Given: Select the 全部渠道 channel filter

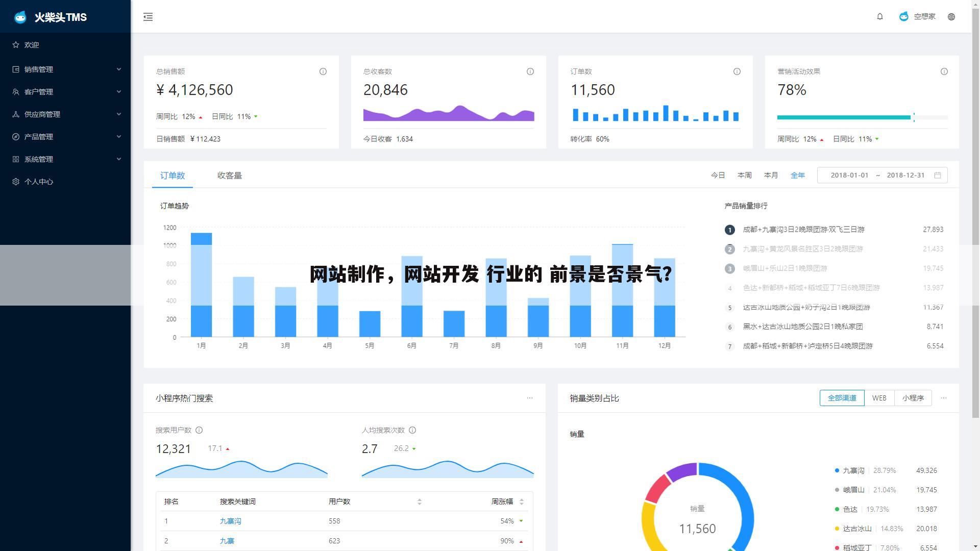Looking at the screenshot, I should coord(842,398).
